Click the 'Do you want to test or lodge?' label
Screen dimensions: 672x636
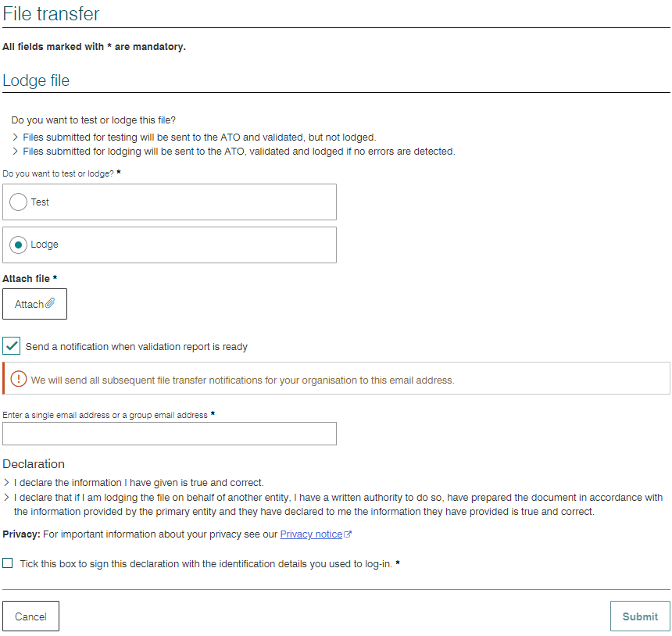coord(57,173)
